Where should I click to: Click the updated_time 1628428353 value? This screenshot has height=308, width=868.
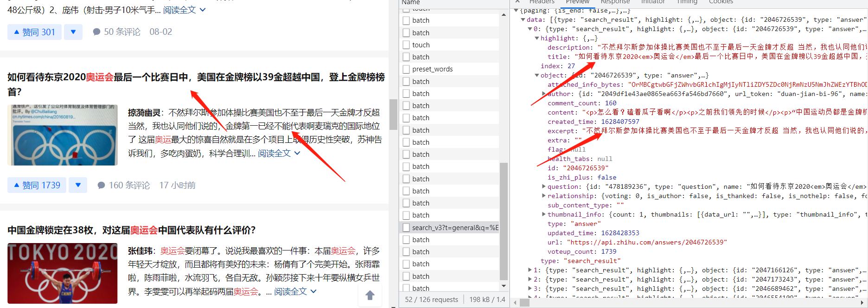620,233
